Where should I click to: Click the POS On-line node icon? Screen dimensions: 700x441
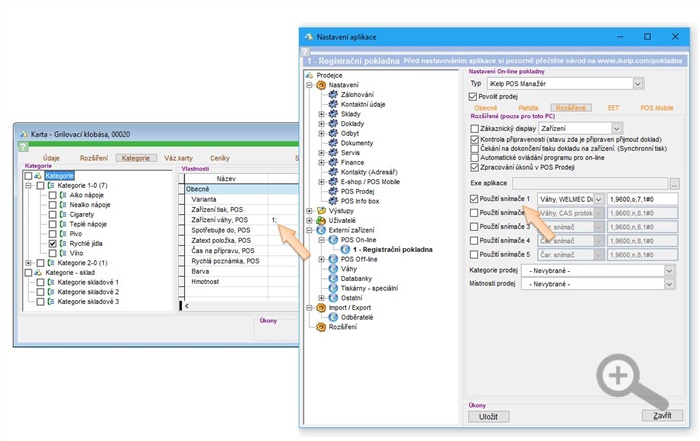point(333,240)
